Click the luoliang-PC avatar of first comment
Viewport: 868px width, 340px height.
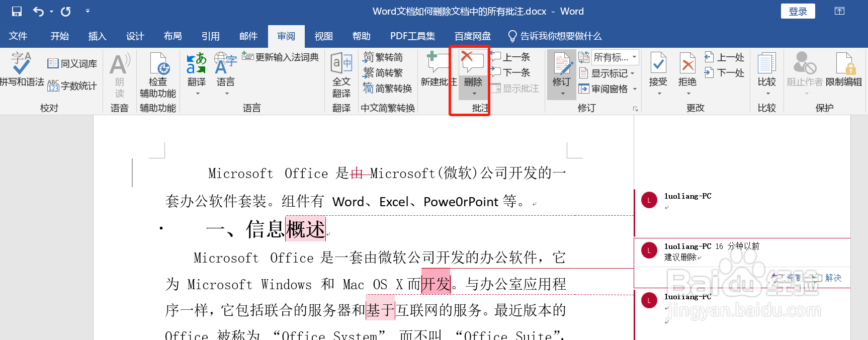coord(649,200)
